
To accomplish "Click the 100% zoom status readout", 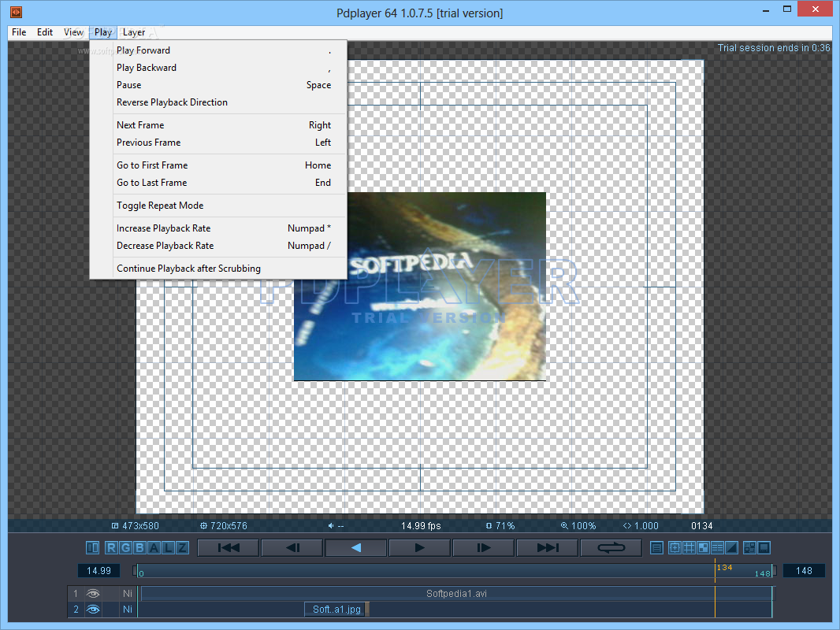I will (x=578, y=526).
